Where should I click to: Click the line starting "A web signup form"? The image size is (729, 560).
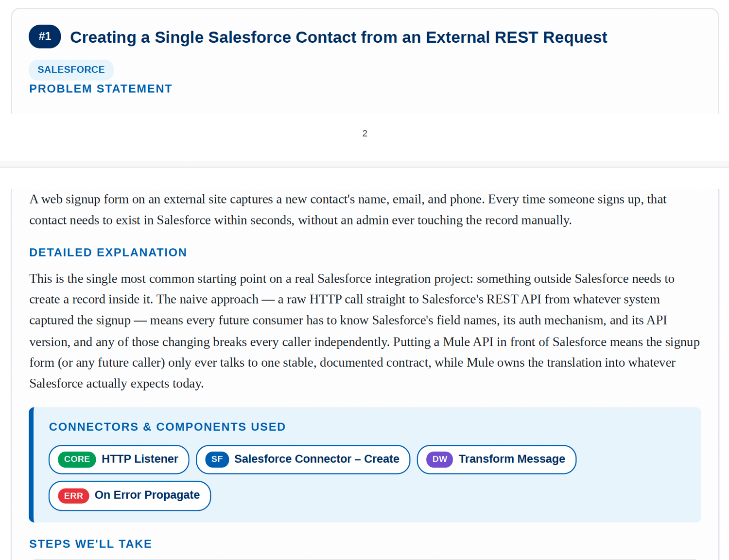[x=347, y=199]
